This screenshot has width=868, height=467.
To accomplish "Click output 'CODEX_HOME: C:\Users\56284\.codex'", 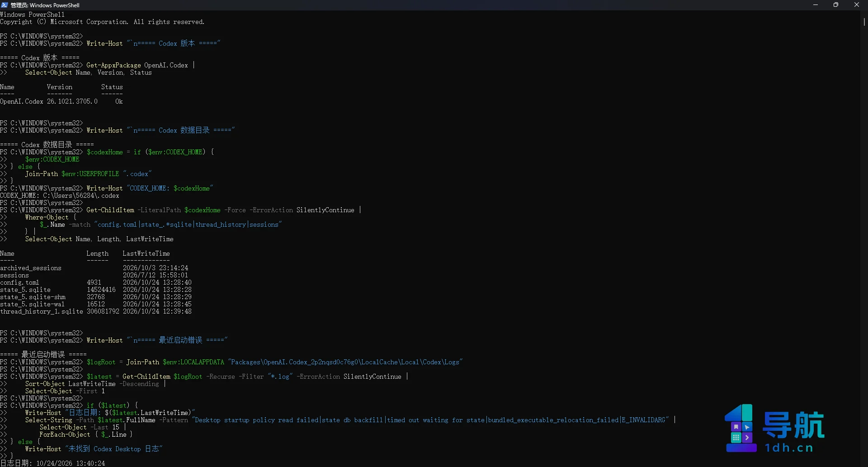I will pos(60,195).
